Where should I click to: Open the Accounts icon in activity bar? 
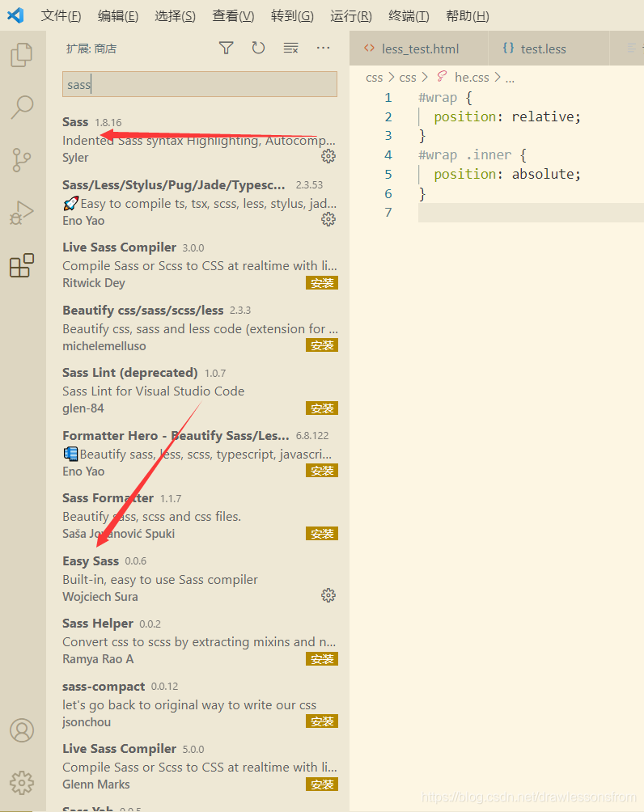22,730
